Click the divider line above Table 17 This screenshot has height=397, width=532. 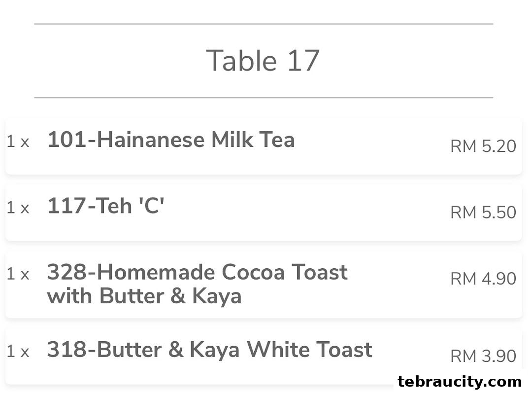click(264, 24)
